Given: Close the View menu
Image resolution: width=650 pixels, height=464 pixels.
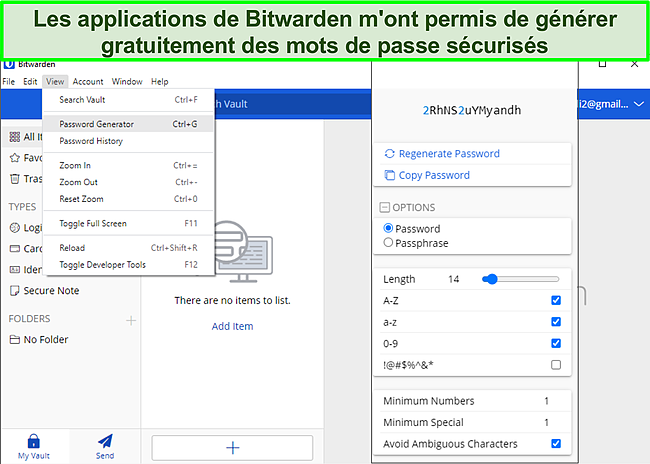Looking at the screenshot, I should coord(55,81).
